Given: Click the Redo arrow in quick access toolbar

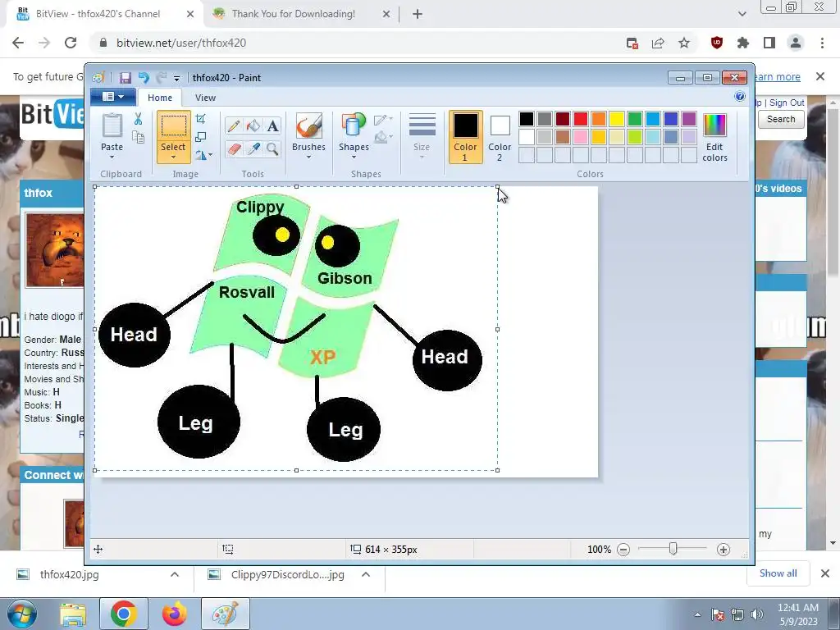Looking at the screenshot, I should pos(162,78).
